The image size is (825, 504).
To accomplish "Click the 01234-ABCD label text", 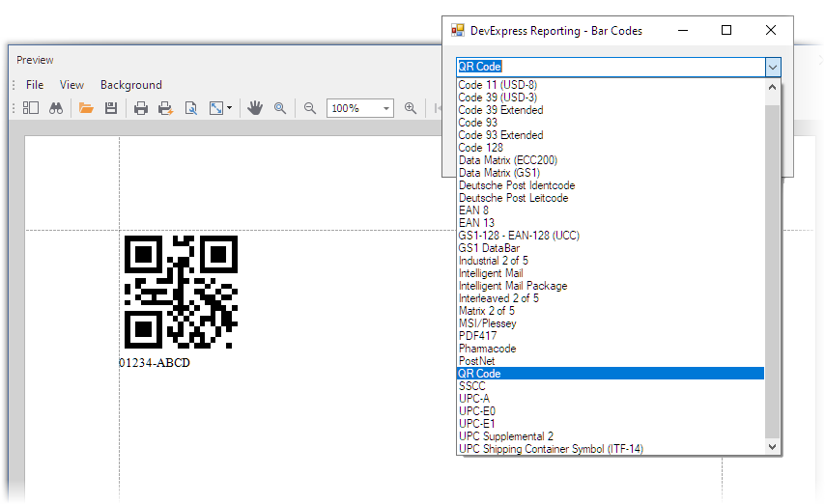I will click(155, 363).
